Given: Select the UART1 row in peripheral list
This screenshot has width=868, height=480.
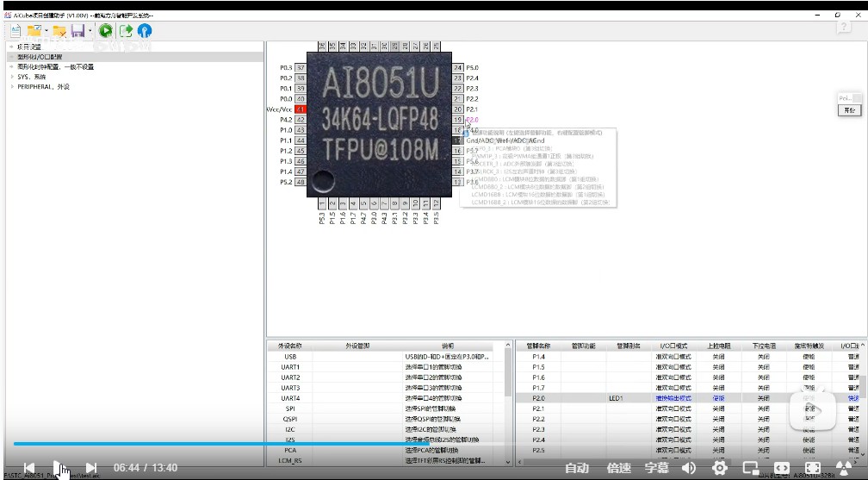Looking at the screenshot, I should point(290,367).
